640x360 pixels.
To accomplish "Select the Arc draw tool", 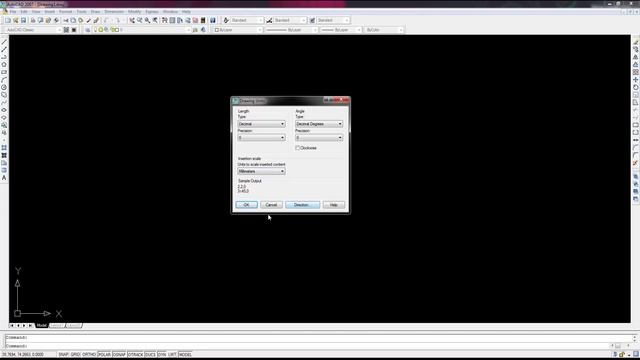I will click(x=4, y=80).
